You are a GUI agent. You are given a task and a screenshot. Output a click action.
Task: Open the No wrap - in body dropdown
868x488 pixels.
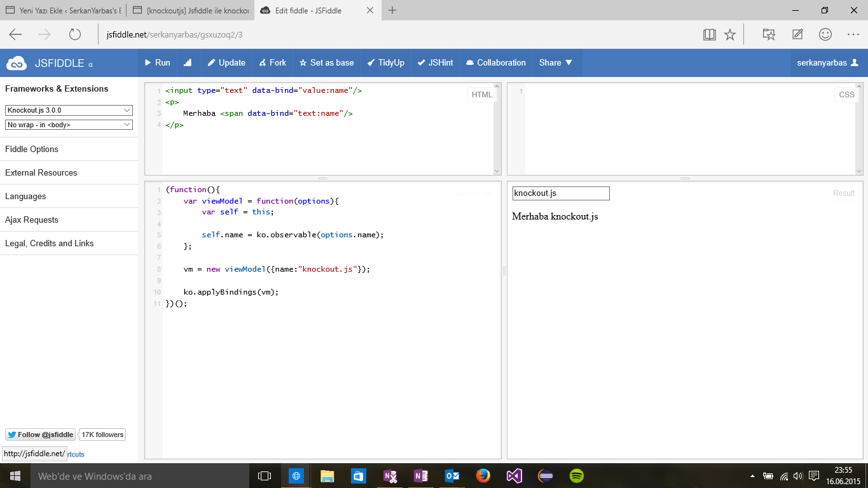pos(69,125)
